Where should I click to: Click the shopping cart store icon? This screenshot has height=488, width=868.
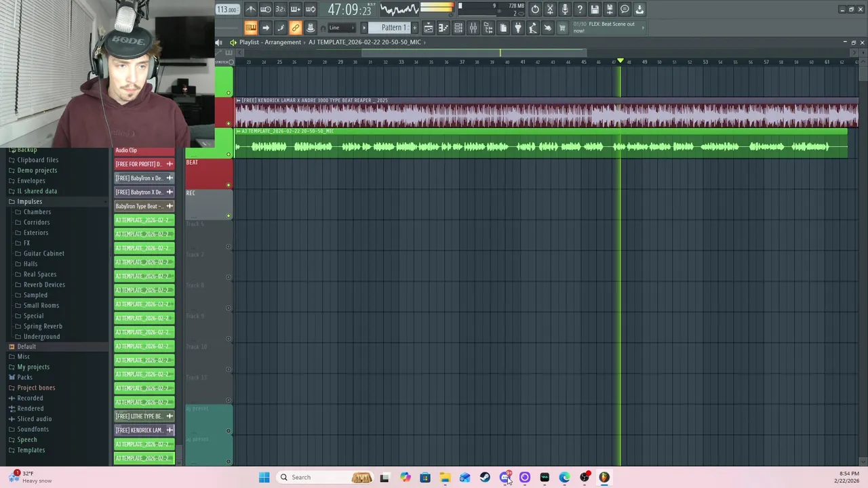click(562, 28)
